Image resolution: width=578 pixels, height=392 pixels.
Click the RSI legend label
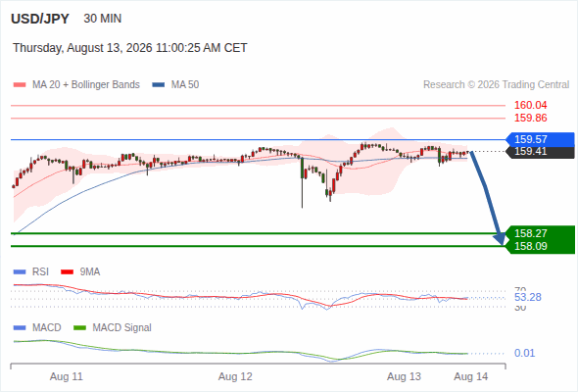pos(40,272)
